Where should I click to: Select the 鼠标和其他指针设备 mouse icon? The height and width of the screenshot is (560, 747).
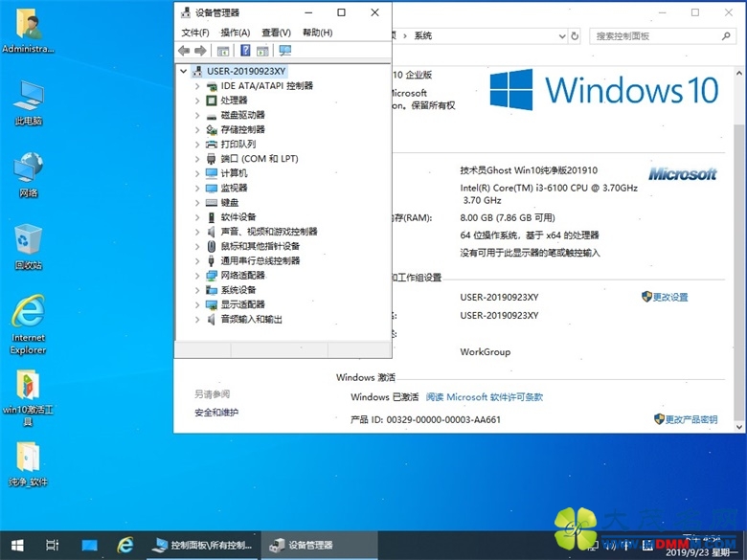tap(212, 246)
